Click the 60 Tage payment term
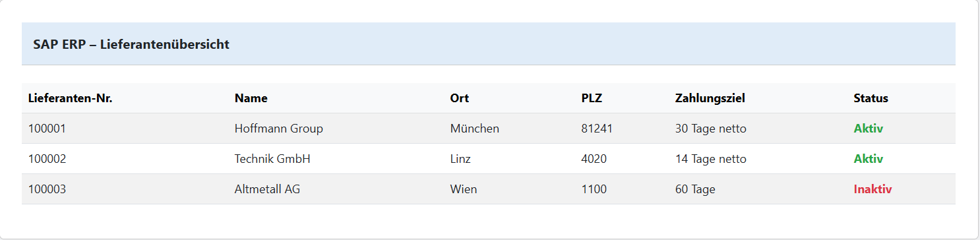 pyautogui.click(x=695, y=189)
